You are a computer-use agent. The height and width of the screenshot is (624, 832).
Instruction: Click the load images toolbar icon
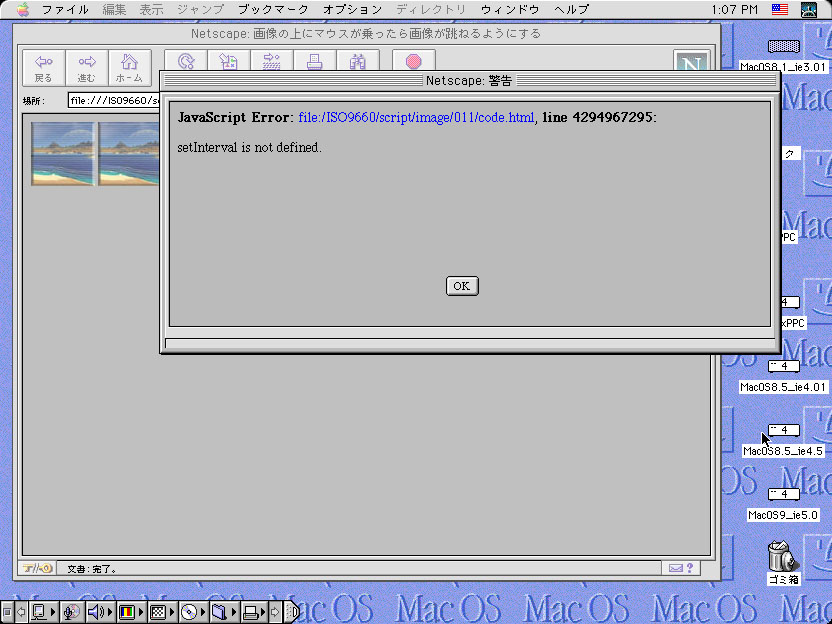[x=229, y=61]
